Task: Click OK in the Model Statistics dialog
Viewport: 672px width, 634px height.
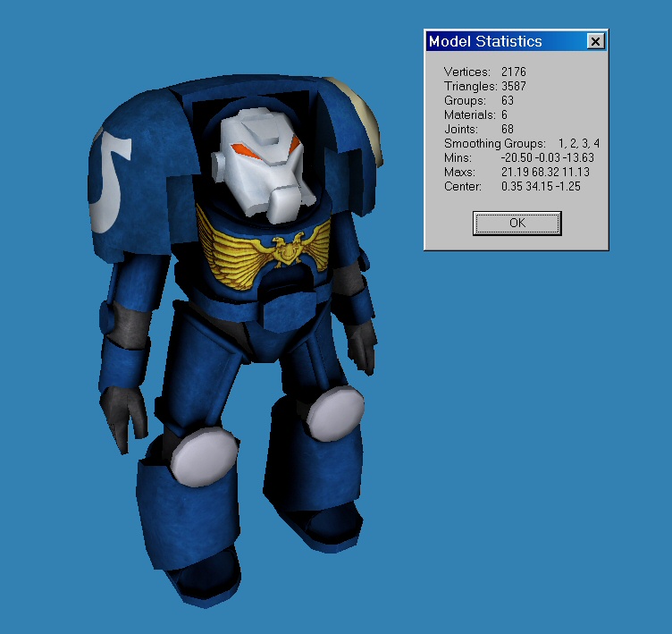Action: pyautogui.click(x=517, y=223)
